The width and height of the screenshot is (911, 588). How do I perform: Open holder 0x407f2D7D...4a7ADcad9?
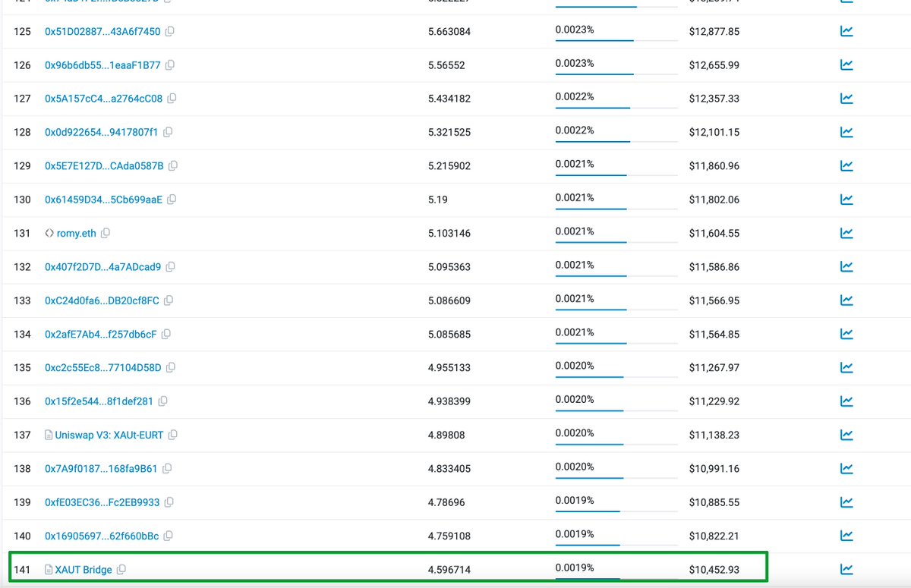103,267
